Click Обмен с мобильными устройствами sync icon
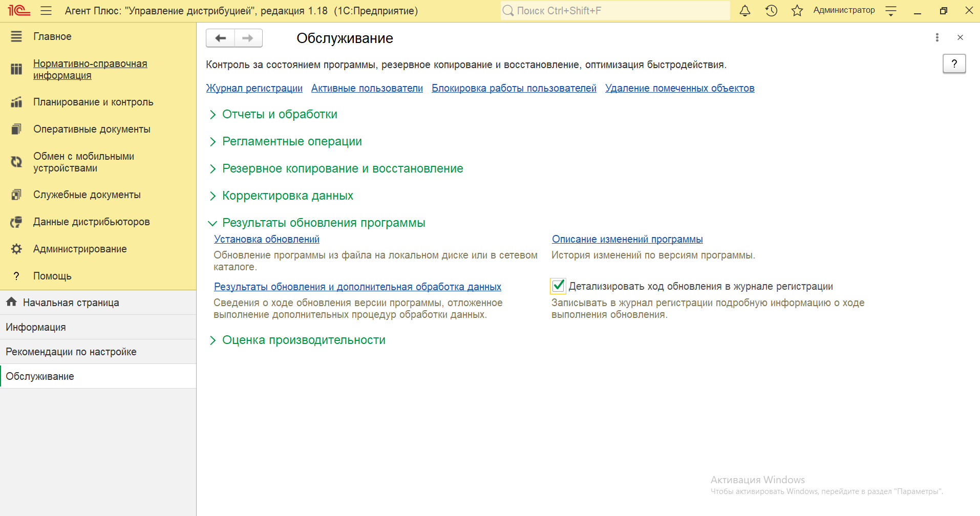The image size is (980, 516). pos(16,162)
